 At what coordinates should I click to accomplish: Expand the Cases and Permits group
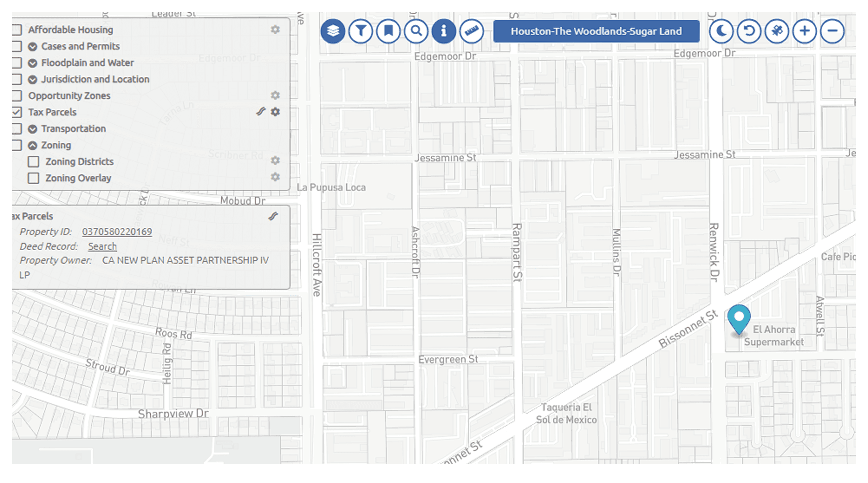pos(33,47)
